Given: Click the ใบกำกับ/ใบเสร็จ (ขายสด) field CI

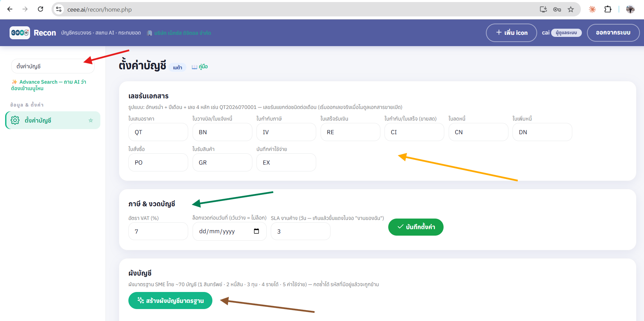Looking at the screenshot, I should [x=414, y=132].
